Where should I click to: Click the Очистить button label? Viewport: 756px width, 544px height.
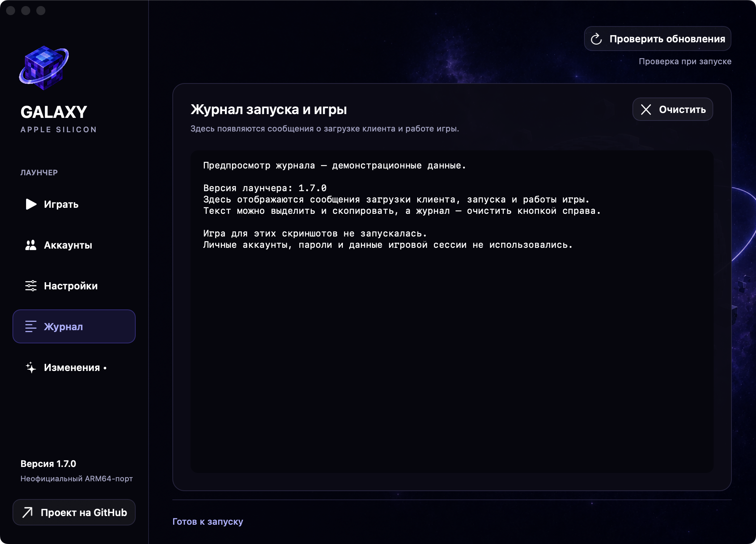click(682, 110)
